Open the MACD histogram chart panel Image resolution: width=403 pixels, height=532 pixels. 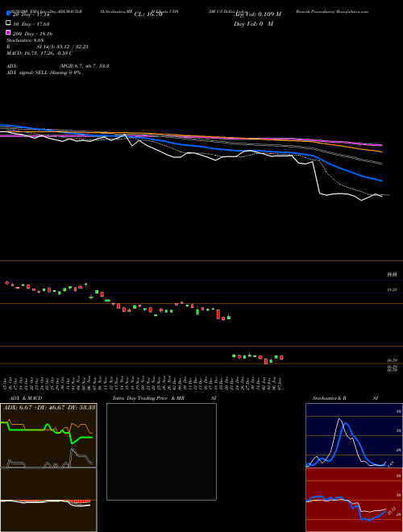pyautogui.click(x=48, y=500)
